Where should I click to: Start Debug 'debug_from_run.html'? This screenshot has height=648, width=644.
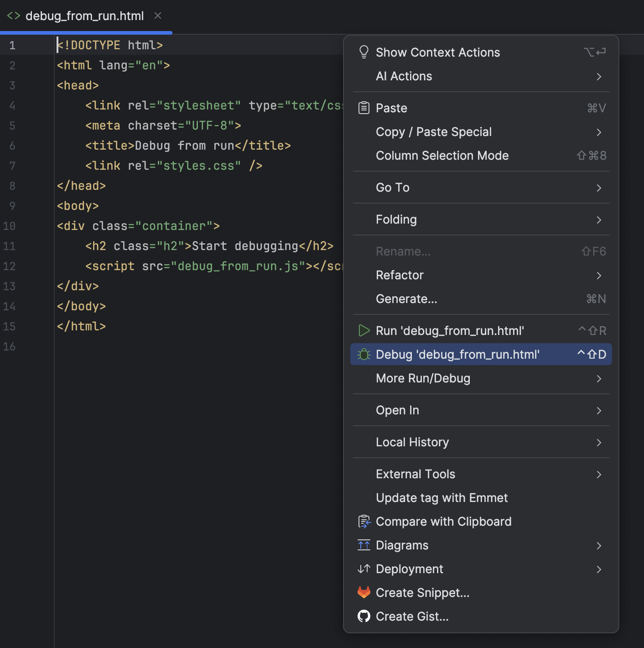click(481, 355)
